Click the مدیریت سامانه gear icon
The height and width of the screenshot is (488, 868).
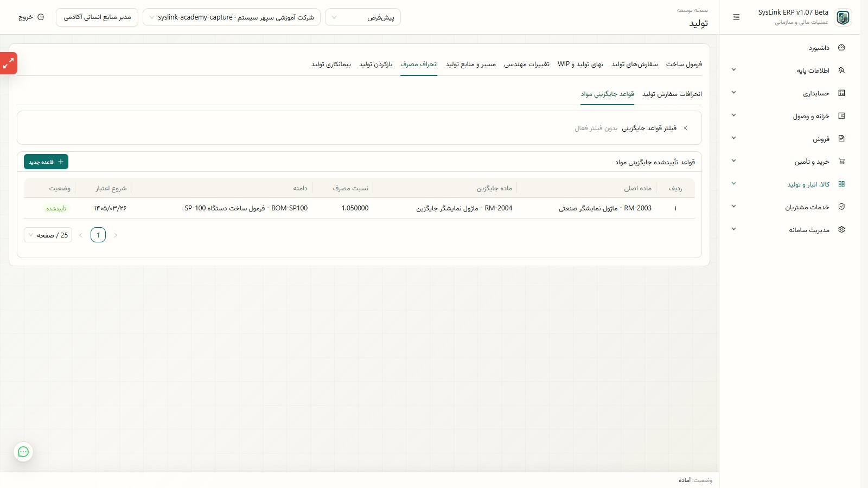click(841, 229)
